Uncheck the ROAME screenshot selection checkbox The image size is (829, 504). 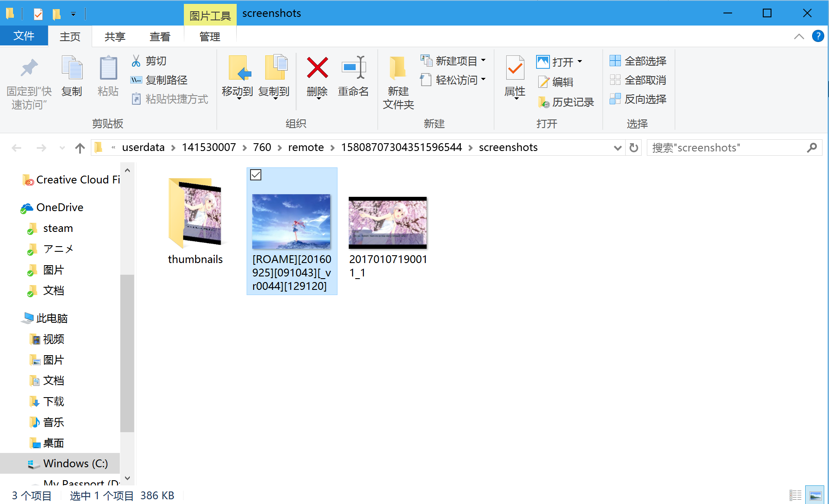[x=255, y=175]
